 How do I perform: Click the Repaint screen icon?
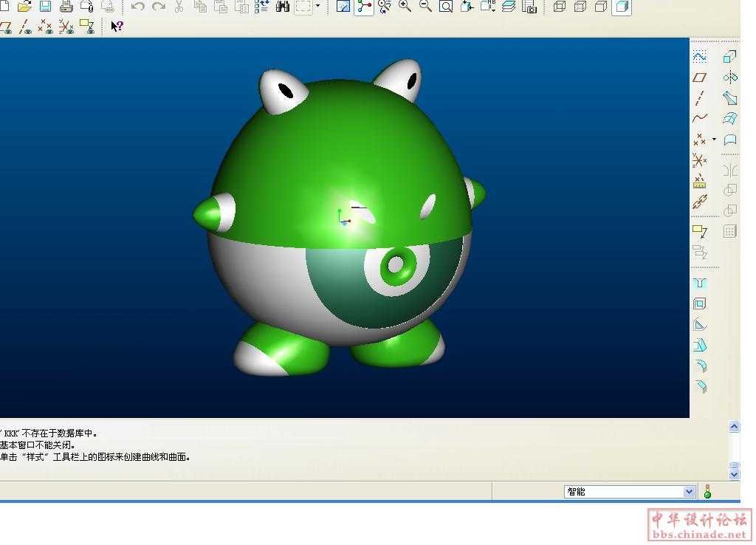(x=343, y=6)
